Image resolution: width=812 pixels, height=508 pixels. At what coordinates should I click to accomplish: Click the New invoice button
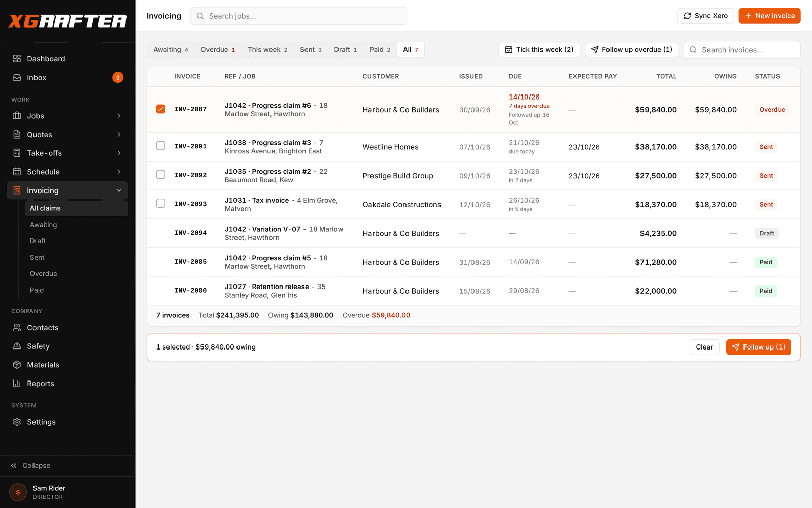769,16
